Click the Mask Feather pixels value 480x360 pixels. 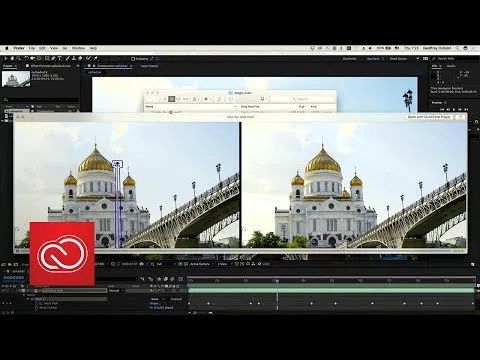[x=162, y=308]
